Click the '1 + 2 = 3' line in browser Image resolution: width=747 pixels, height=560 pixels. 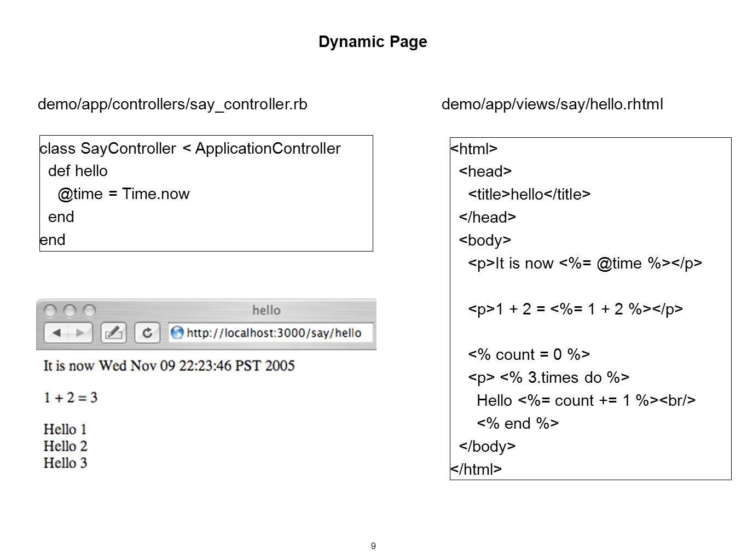71,398
